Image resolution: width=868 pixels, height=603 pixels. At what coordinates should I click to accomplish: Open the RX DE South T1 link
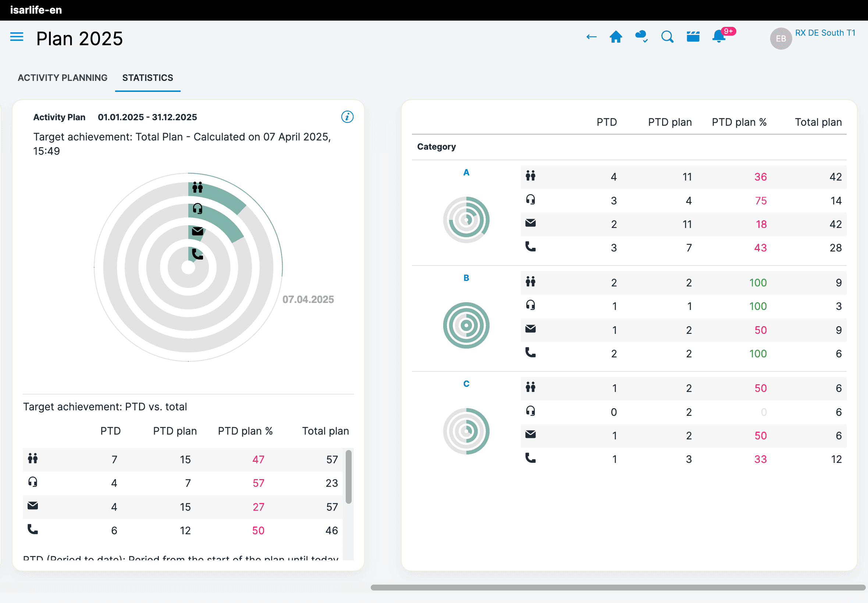[825, 33]
